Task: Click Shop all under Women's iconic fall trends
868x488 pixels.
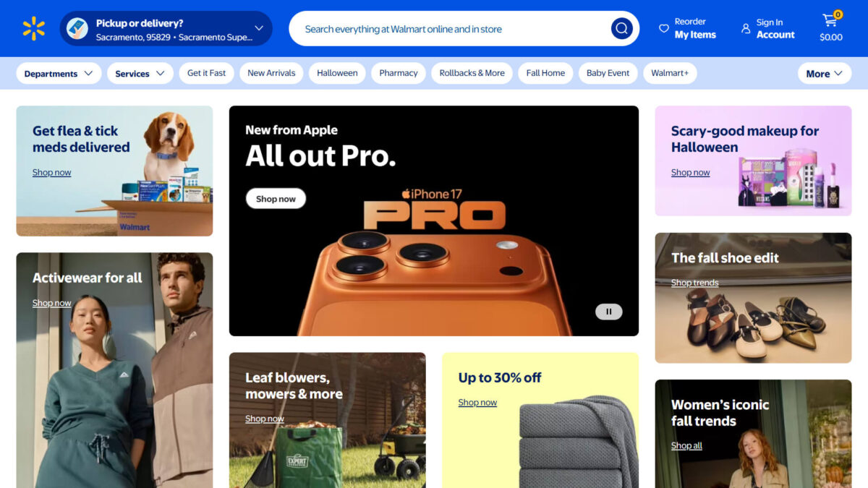Action: pyautogui.click(x=686, y=446)
